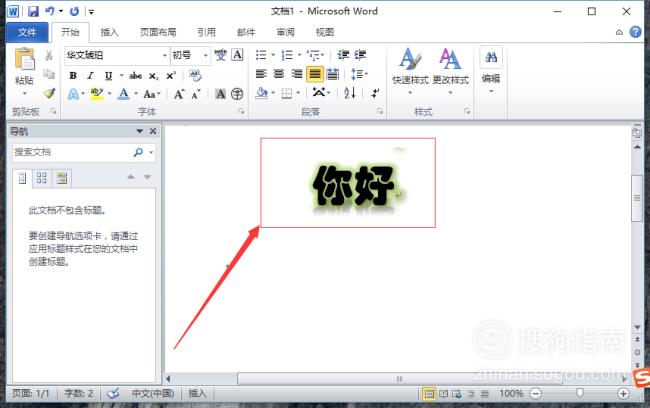
Task: Click the Shrink Font icon
Action: coord(196,94)
